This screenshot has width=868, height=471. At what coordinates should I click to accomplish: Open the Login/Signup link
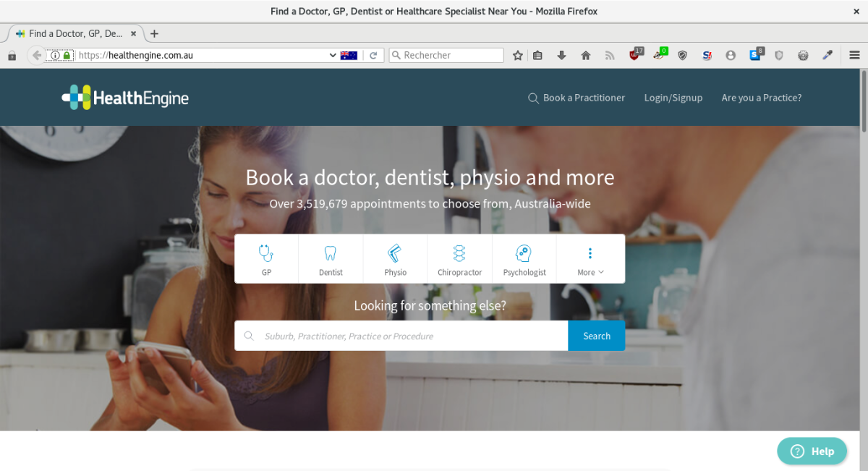pyautogui.click(x=673, y=98)
